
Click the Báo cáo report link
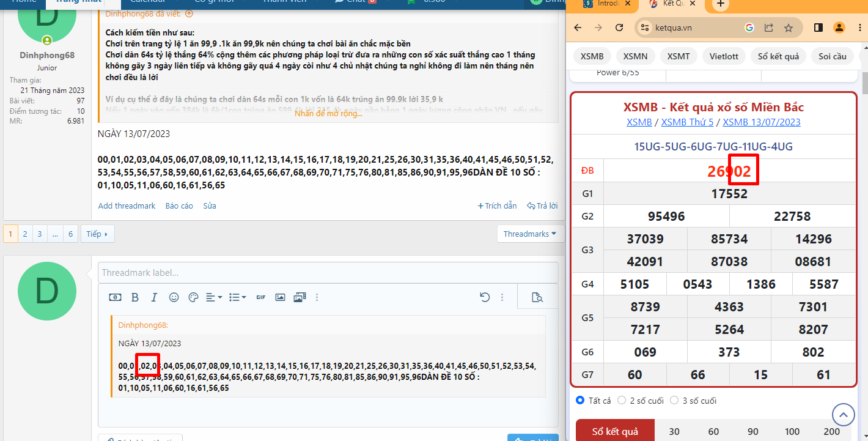(179, 206)
